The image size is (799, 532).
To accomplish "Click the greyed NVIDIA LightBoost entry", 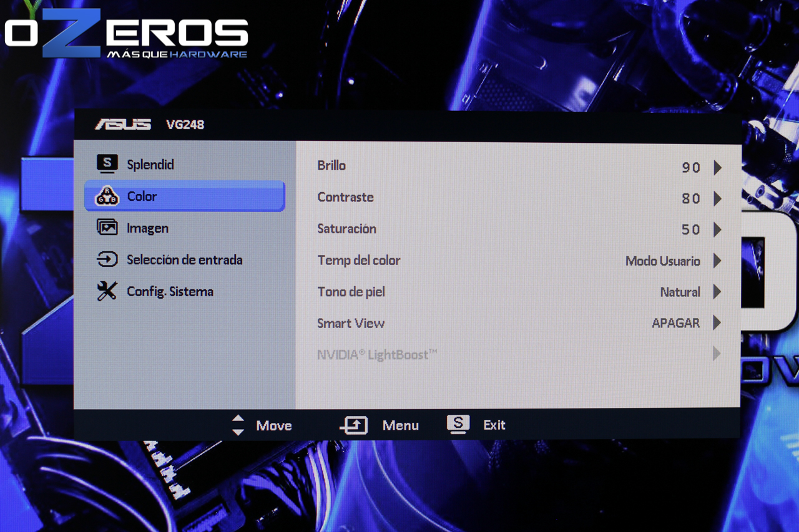I will [x=518, y=354].
